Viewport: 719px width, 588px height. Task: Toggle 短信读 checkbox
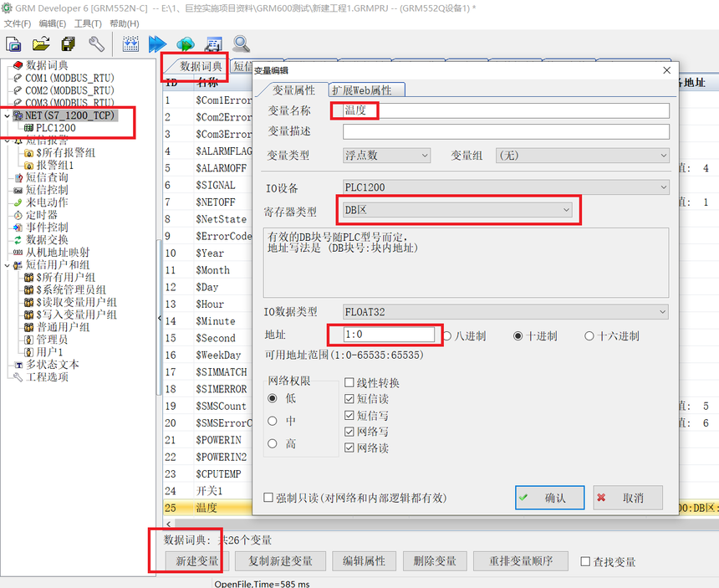tap(349, 399)
